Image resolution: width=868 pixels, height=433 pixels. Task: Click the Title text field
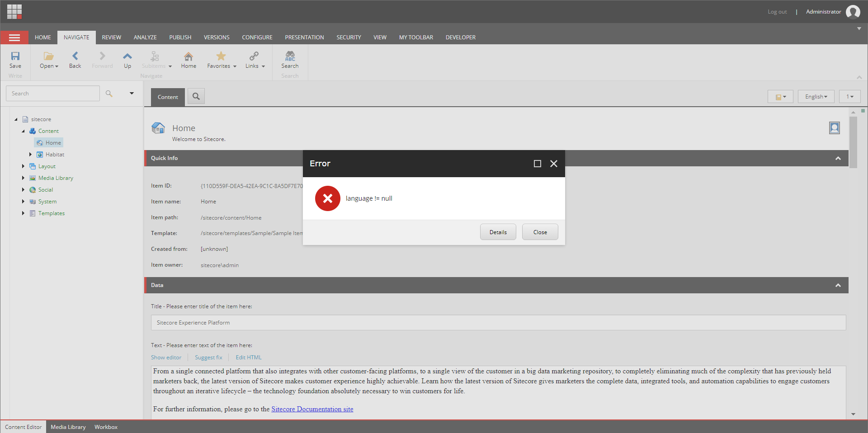(498, 323)
